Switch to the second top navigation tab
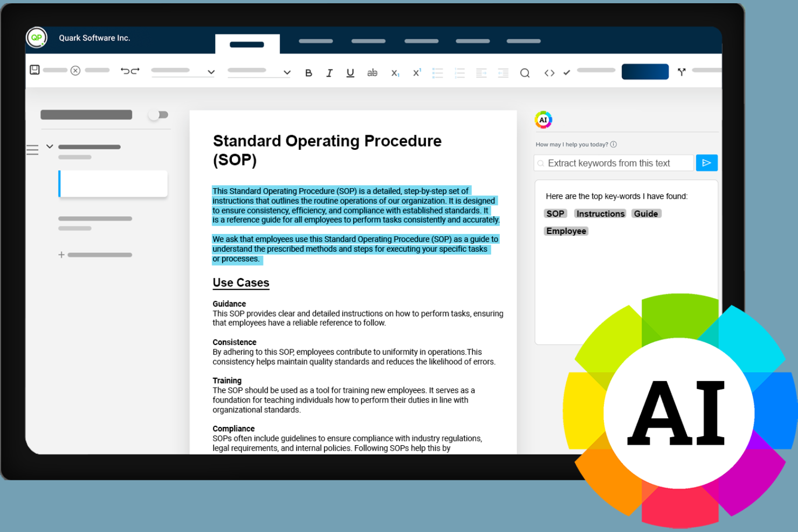This screenshot has height=532, width=798. [x=315, y=41]
